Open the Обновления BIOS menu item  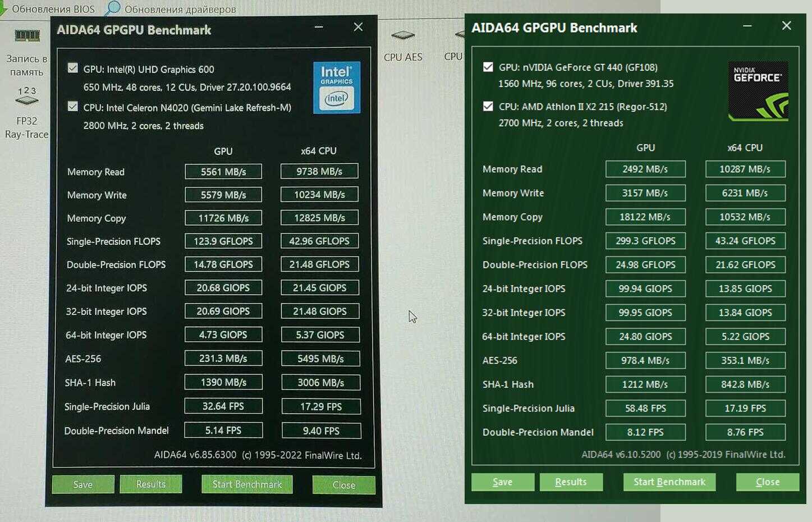click(x=53, y=9)
